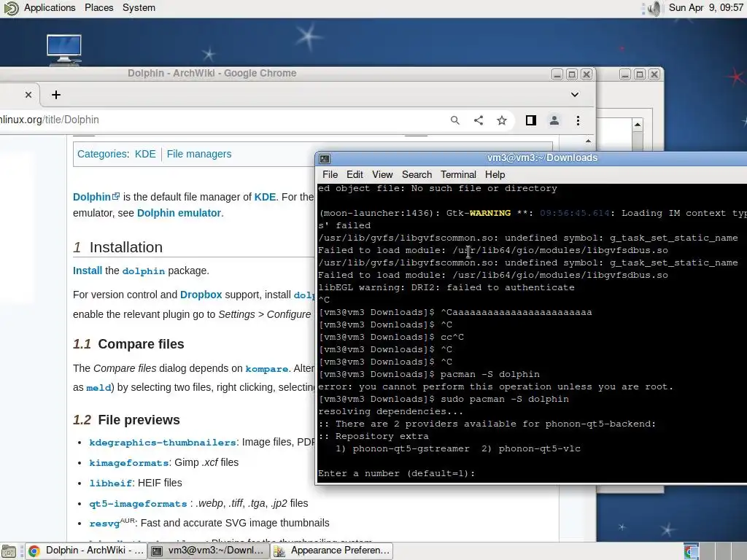Click the dolphin package link
Screen dimensions: 747x560
point(144,271)
